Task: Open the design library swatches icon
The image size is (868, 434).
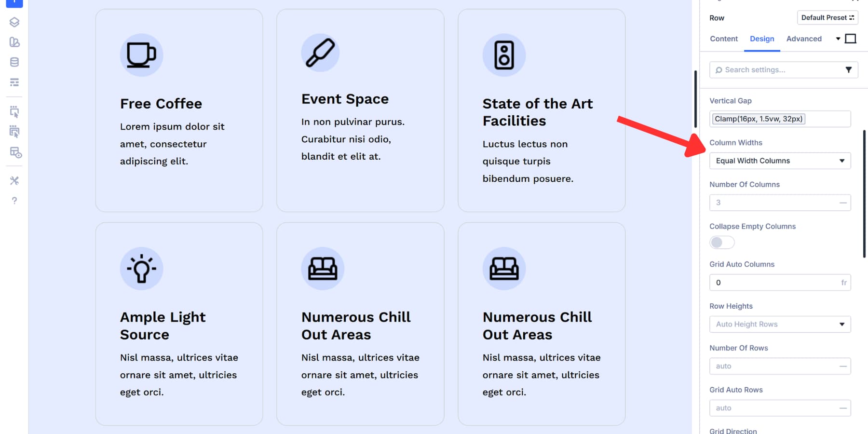Action: [x=14, y=43]
